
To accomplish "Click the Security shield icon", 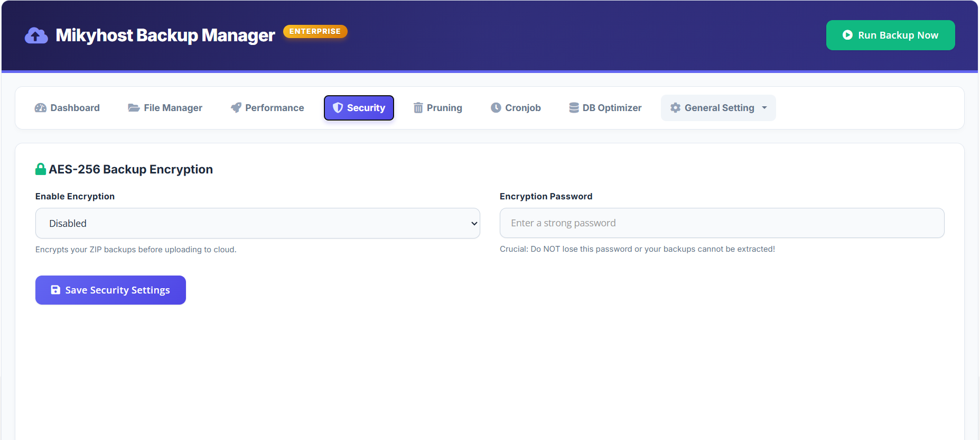I will click(338, 108).
